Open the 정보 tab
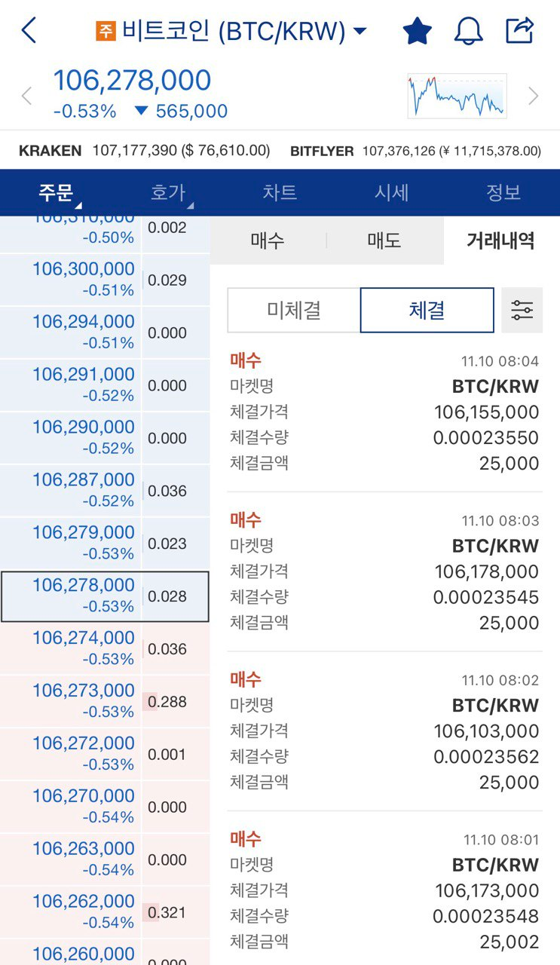Viewport: 560px width, 965px height. point(503,192)
